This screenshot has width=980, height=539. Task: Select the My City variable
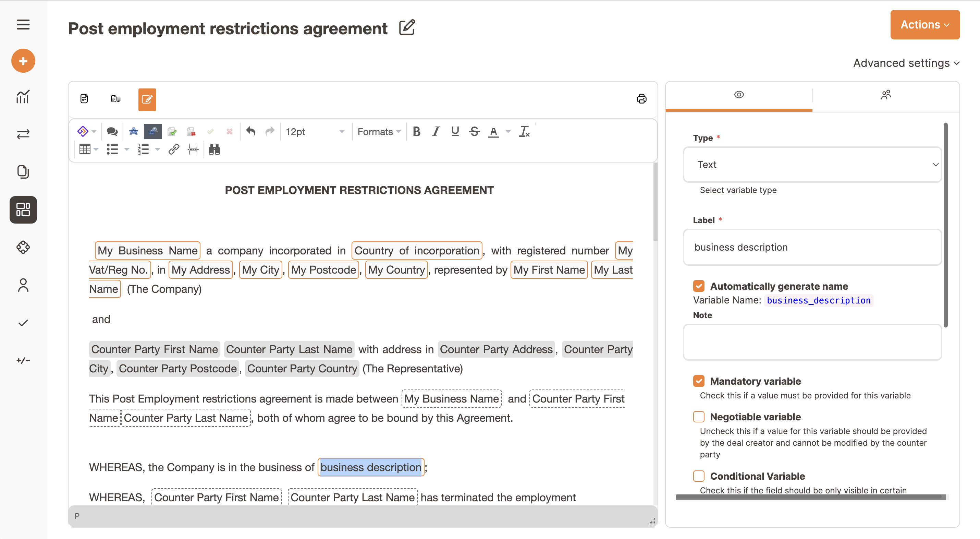[261, 270]
